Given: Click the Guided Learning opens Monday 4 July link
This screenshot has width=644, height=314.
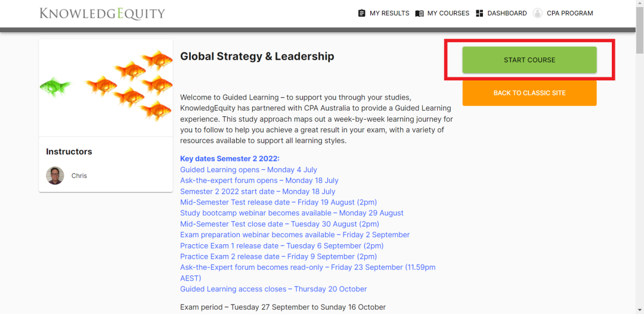Looking at the screenshot, I should (249, 170).
